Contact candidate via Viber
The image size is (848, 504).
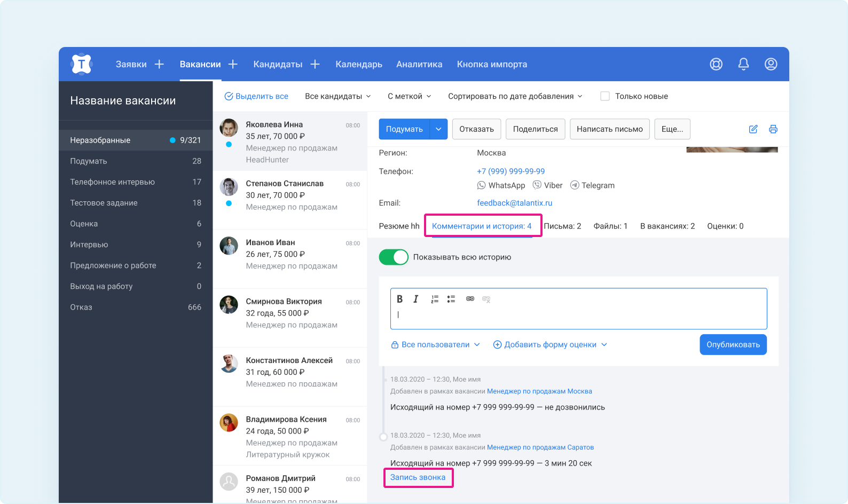click(547, 185)
